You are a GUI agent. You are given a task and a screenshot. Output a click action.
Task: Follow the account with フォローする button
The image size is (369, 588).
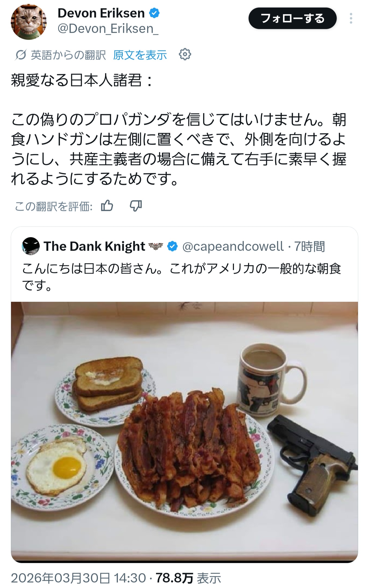(292, 18)
